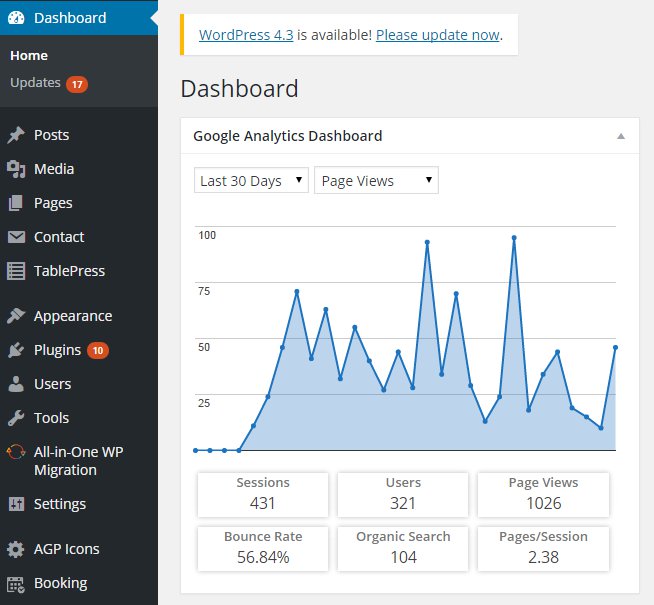The width and height of the screenshot is (654, 605).
Task: Click the 75 axis label on chart
Action: click(204, 291)
